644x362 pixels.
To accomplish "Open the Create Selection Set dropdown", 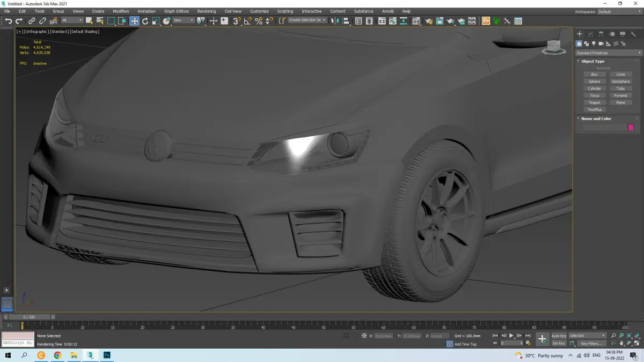I will coord(307,20).
